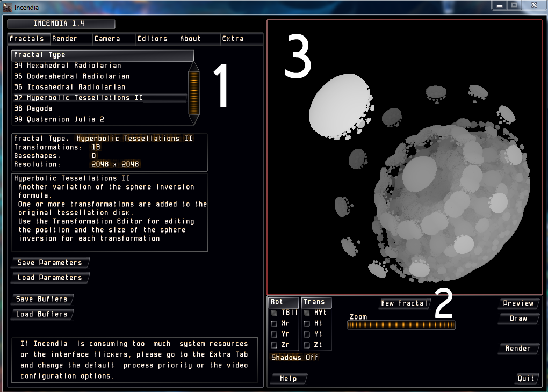Enable the Yt translation checkbox
Screen dimensions: 548x392
[307, 335]
